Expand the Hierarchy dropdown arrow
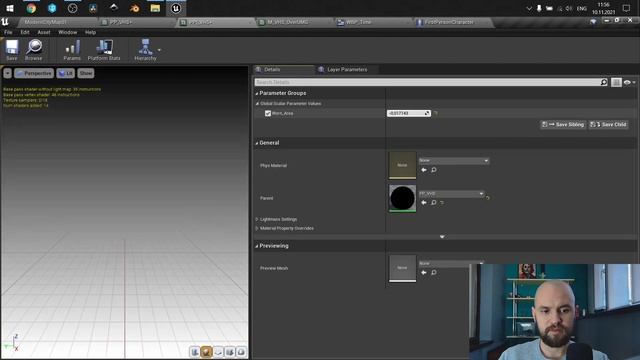This screenshot has height=360, width=640. 159,50
